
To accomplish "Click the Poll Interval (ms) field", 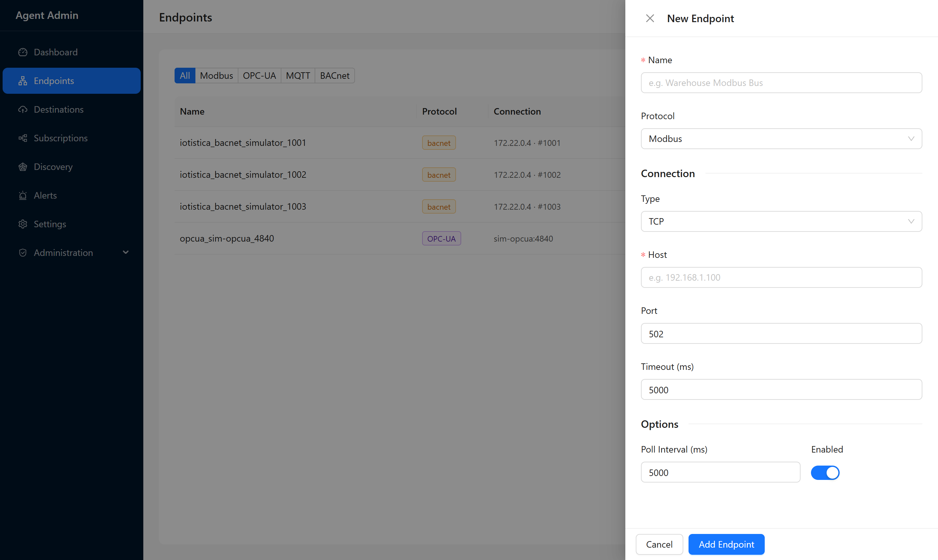I will point(720,472).
